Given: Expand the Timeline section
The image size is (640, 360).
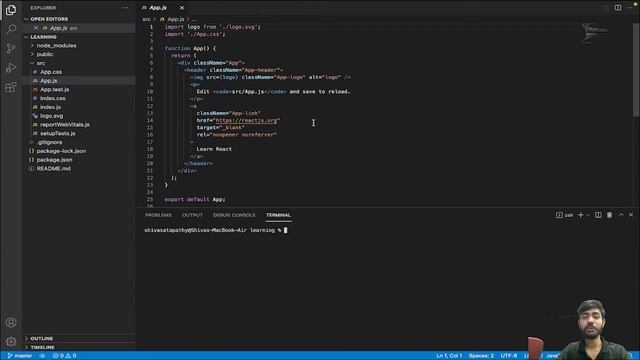Looking at the screenshot, I should tap(42, 347).
